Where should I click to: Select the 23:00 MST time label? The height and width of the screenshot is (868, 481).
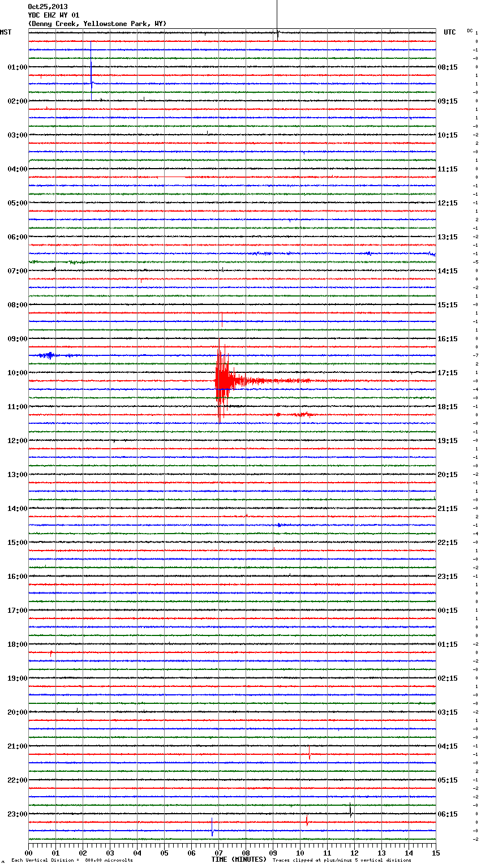18,814
